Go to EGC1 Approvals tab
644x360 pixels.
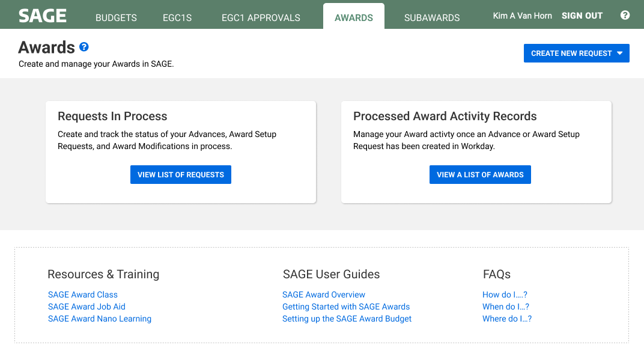coord(261,17)
